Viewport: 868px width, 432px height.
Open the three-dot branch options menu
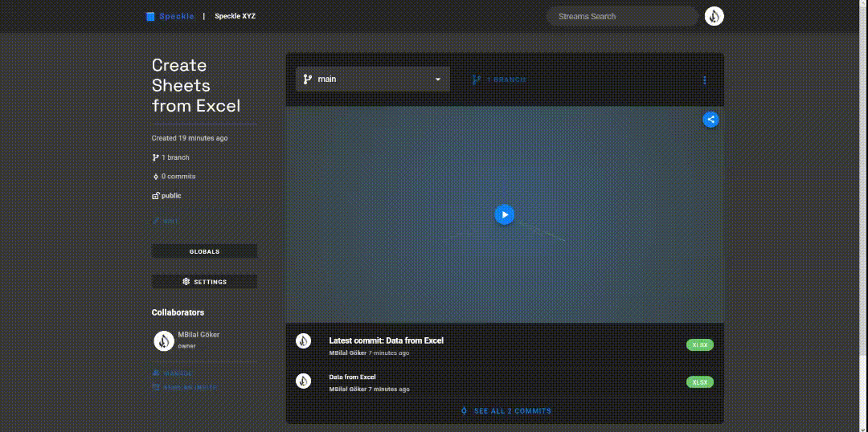[x=705, y=80]
